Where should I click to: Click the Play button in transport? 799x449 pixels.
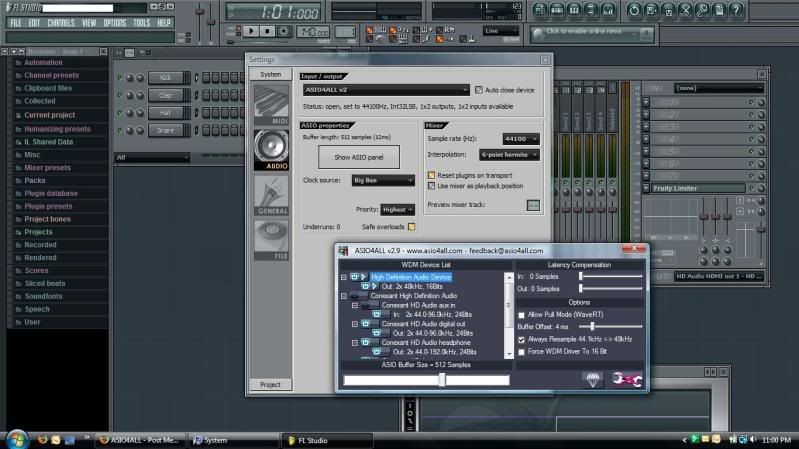tap(251, 31)
